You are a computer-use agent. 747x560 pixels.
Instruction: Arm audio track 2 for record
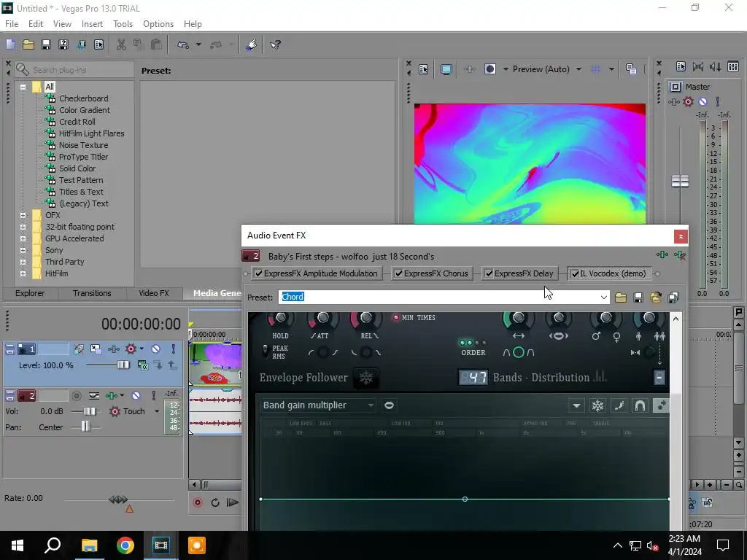(76, 396)
